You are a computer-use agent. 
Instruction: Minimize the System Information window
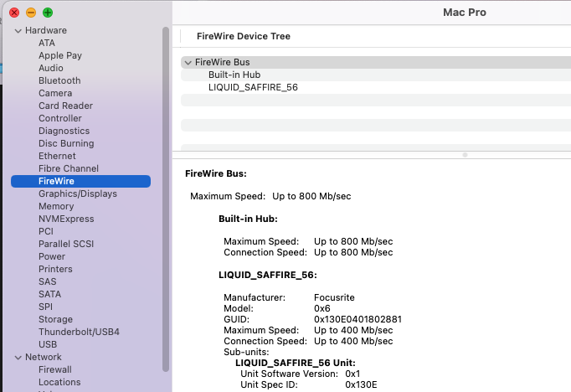tap(31, 13)
